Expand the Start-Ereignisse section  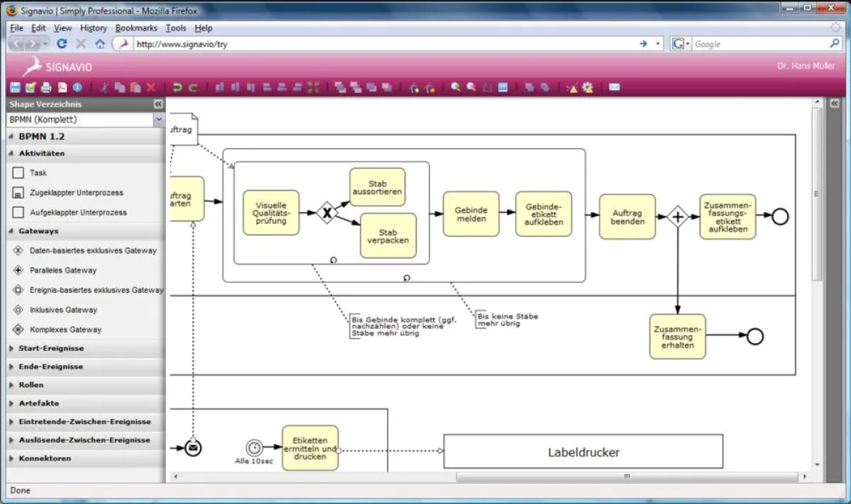(50, 348)
